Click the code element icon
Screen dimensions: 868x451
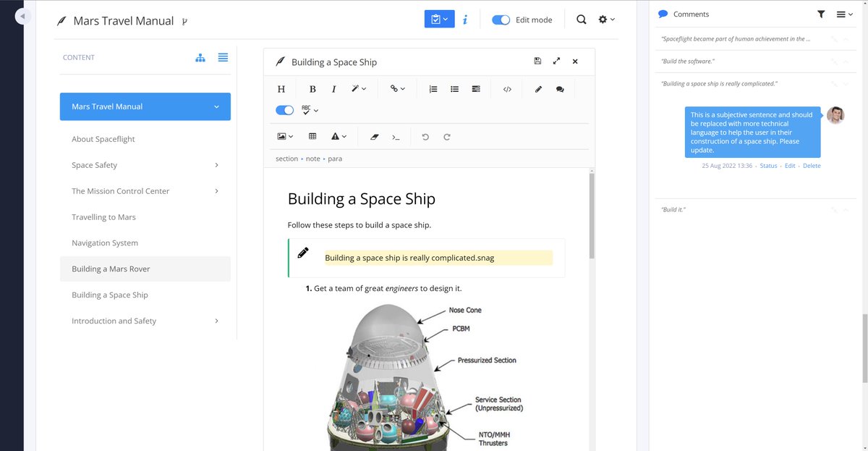(507, 89)
